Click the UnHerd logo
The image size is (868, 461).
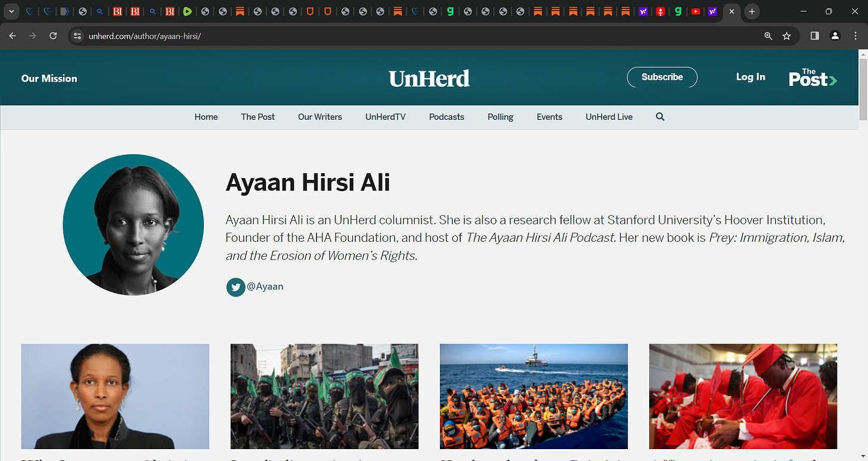coord(429,78)
